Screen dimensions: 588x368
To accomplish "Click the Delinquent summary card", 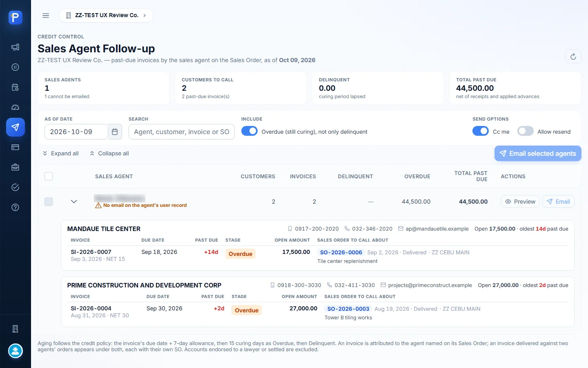I will click(378, 88).
